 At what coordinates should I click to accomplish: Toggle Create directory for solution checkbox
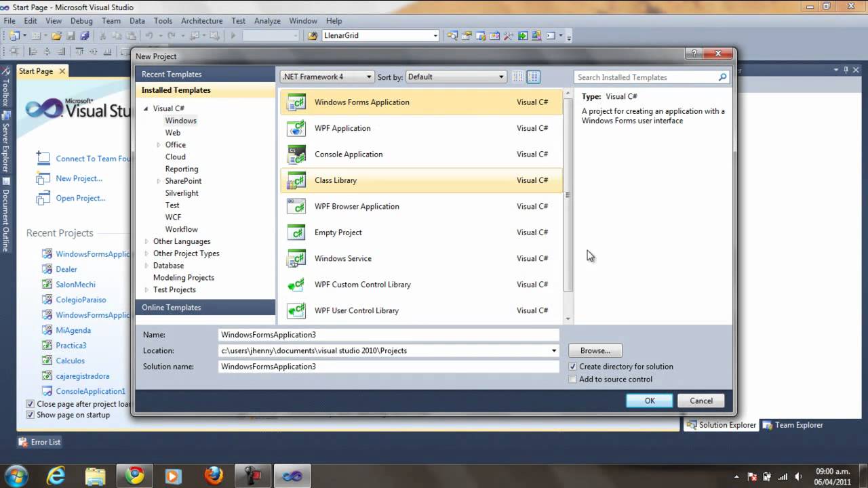tap(572, 367)
